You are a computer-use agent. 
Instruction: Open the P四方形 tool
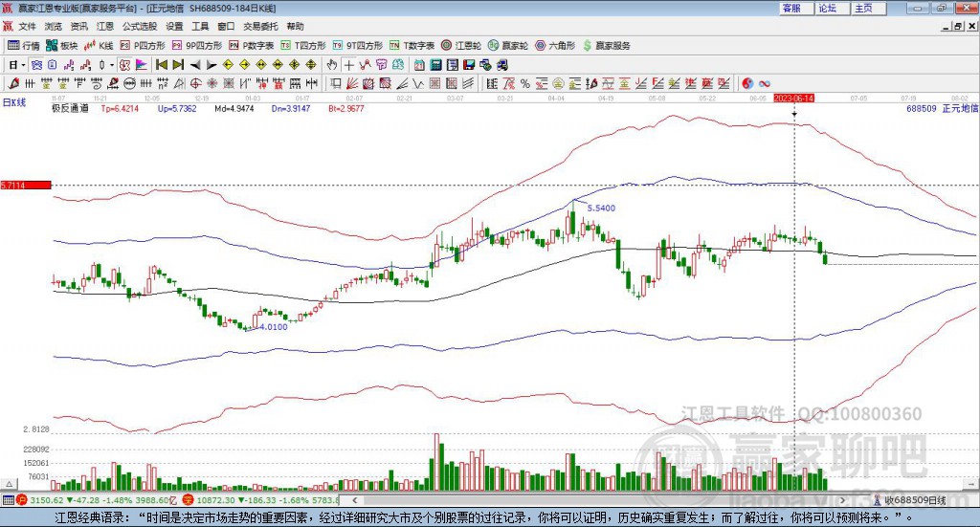143,46
